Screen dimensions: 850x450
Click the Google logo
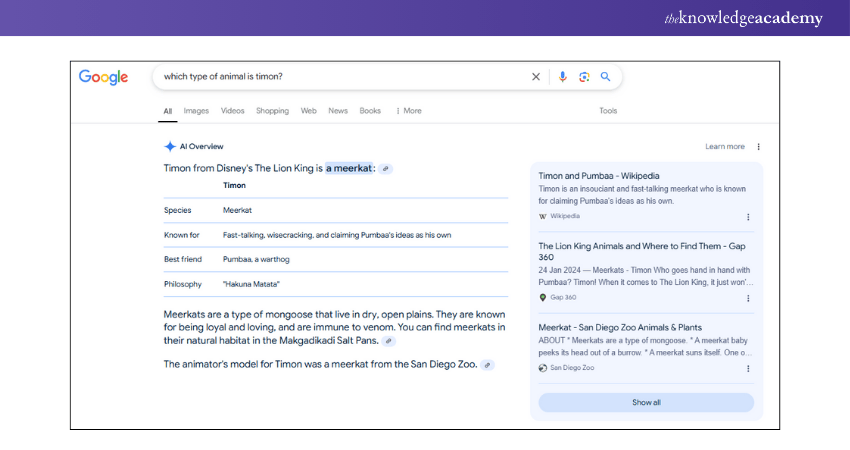tap(104, 77)
